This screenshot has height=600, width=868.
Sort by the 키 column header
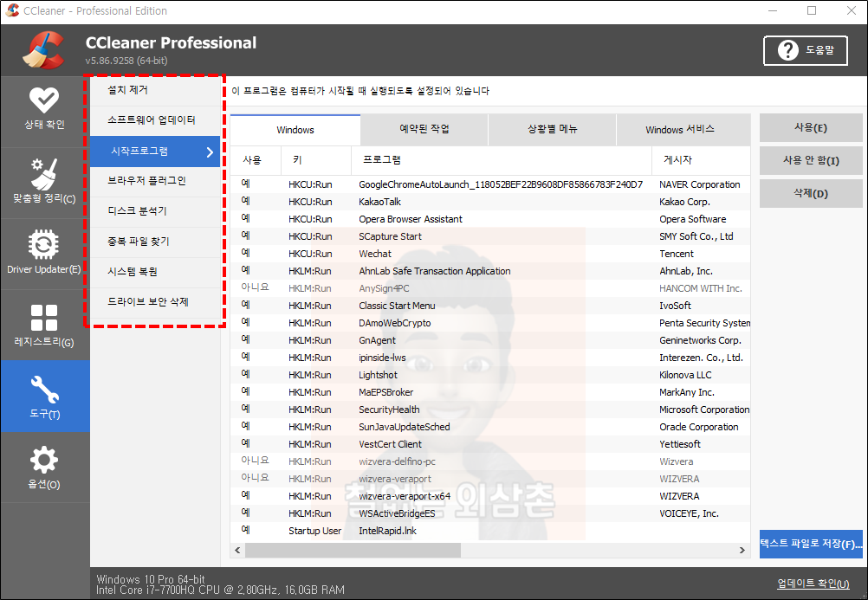[x=316, y=160]
